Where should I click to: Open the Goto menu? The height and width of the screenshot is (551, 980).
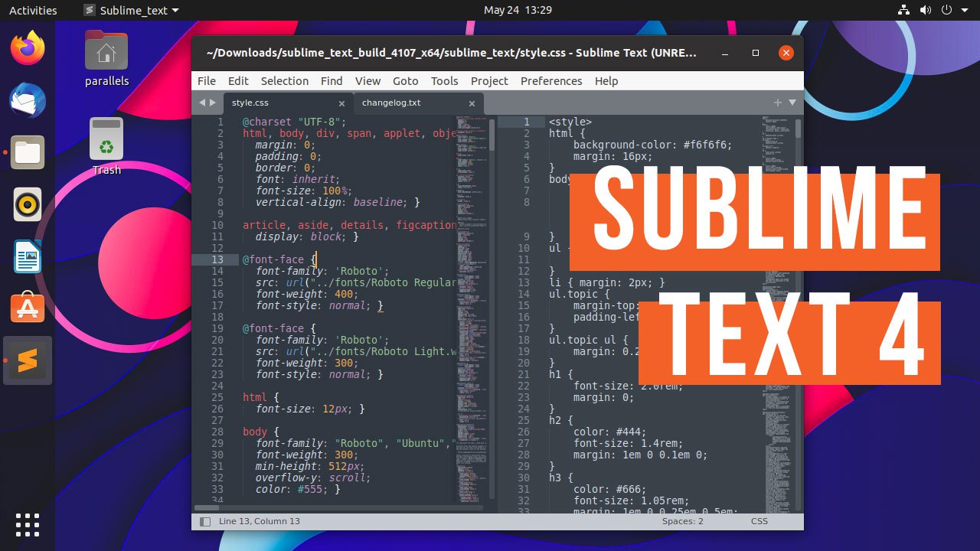pyautogui.click(x=406, y=80)
